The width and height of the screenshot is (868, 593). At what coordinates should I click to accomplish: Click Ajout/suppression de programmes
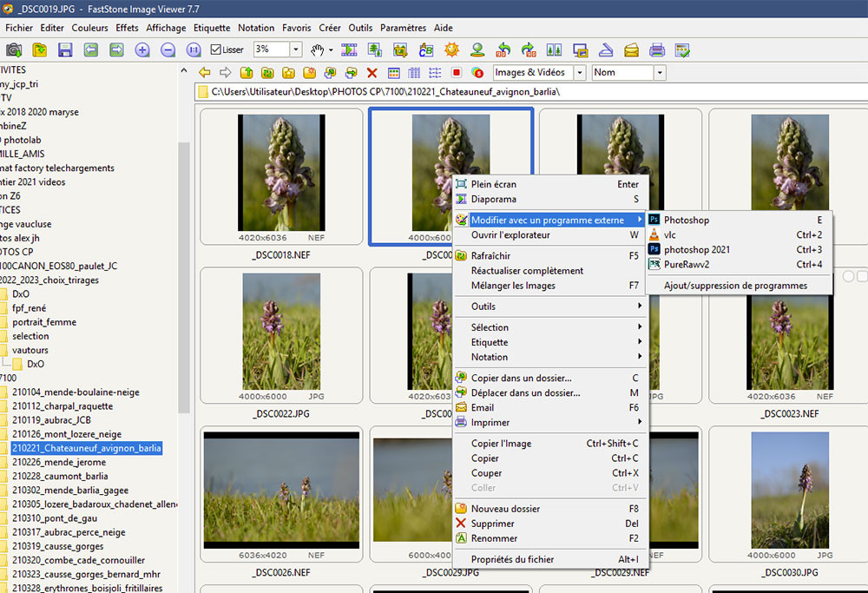pos(735,286)
